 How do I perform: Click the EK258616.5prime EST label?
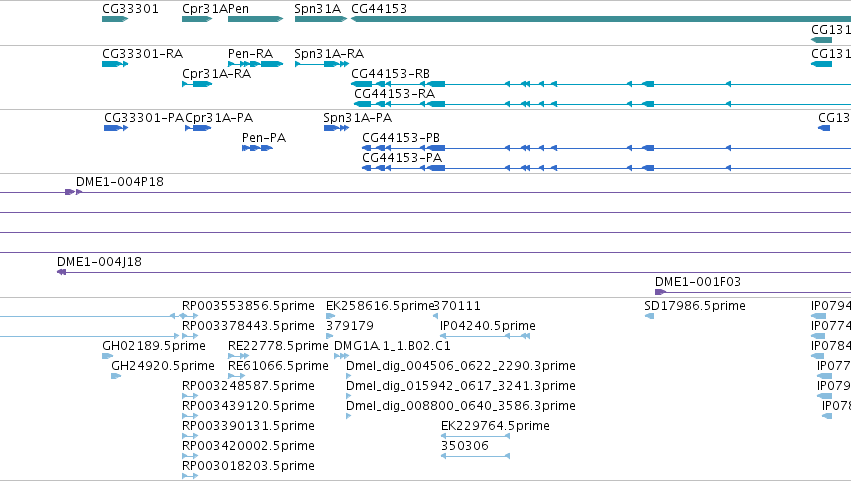(379, 306)
